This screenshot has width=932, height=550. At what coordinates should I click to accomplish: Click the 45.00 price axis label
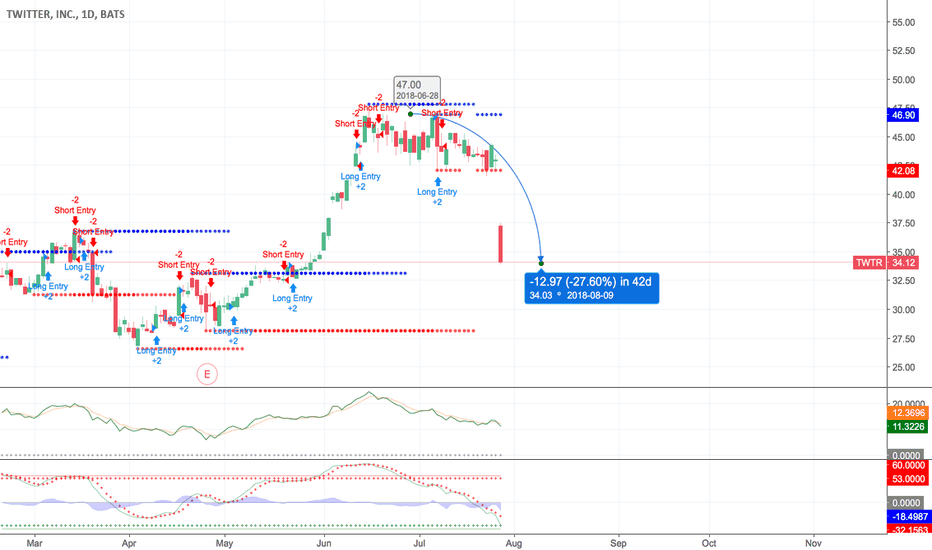coord(903,137)
